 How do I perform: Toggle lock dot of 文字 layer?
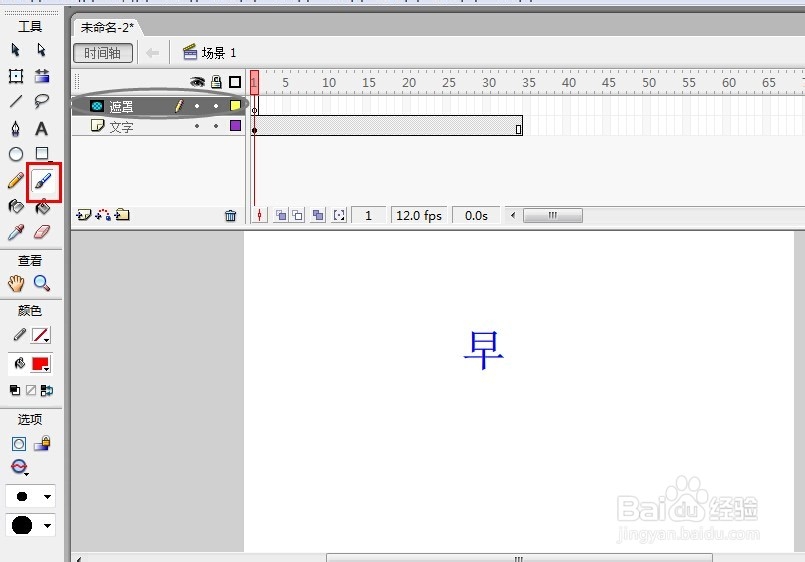[x=216, y=126]
